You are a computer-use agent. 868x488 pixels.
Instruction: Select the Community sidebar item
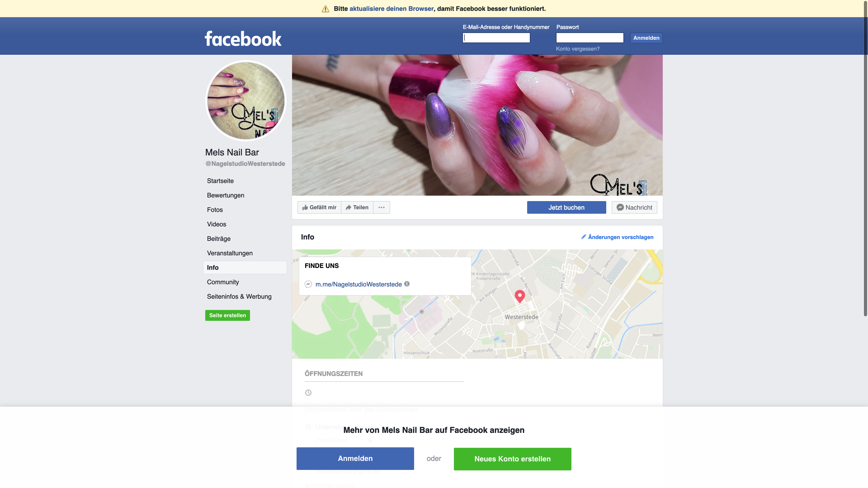223,282
